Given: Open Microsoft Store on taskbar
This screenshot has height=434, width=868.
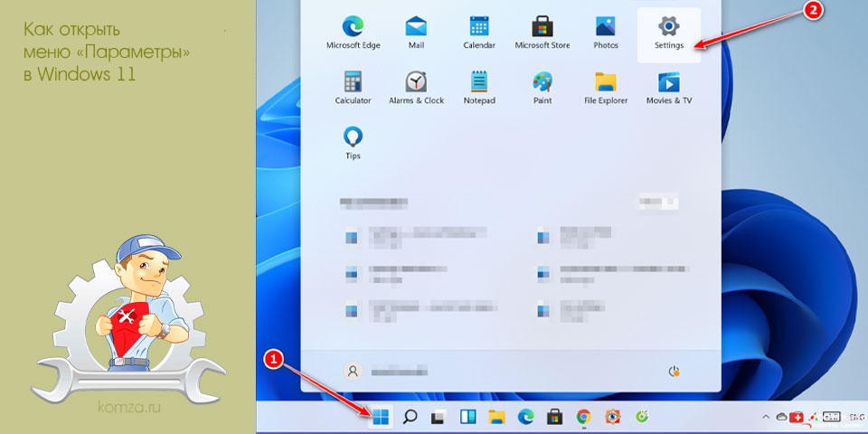Looking at the screenshot, I should pyautogui.click(x=554, y=417).
